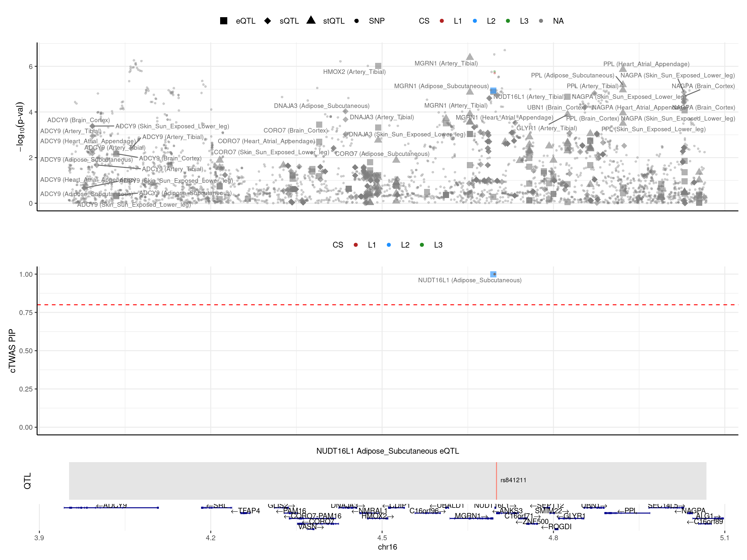Click the green L3 dot in cTWAS legend
This screenshot has width=747, height=560.
tap(421, 245)
